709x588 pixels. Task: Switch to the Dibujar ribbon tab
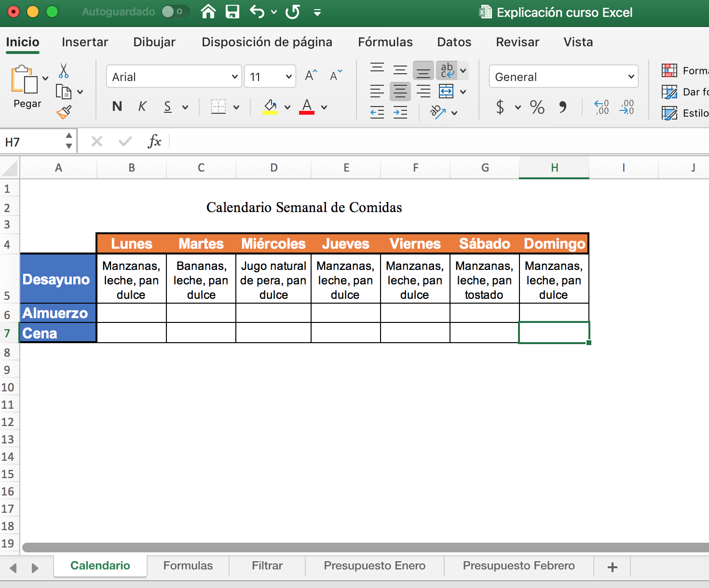(x=154, y=42)
